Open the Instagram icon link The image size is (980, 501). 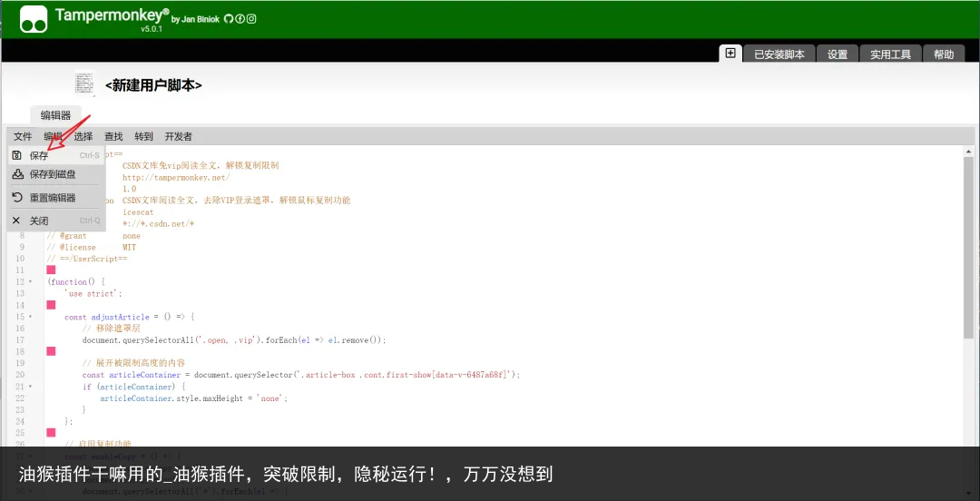251,19
